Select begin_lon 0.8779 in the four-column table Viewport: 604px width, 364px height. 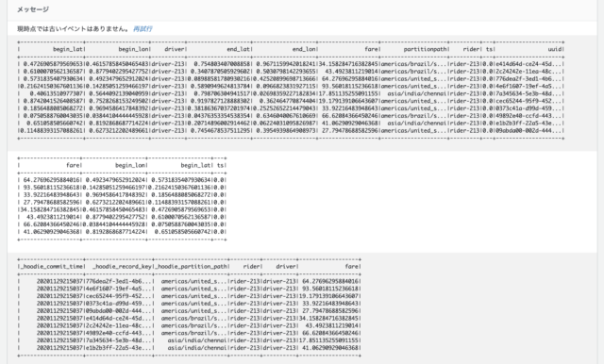click(x=115, y=217)
